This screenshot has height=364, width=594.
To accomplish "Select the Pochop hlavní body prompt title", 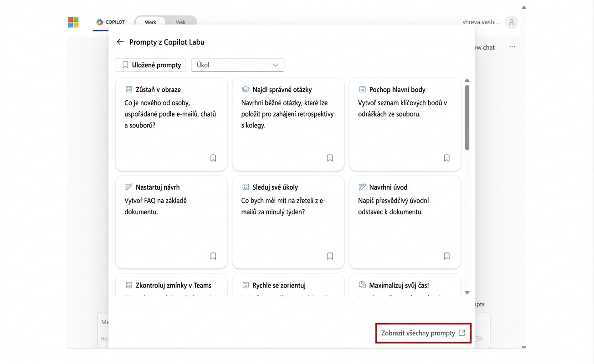I will click(397, 90).
